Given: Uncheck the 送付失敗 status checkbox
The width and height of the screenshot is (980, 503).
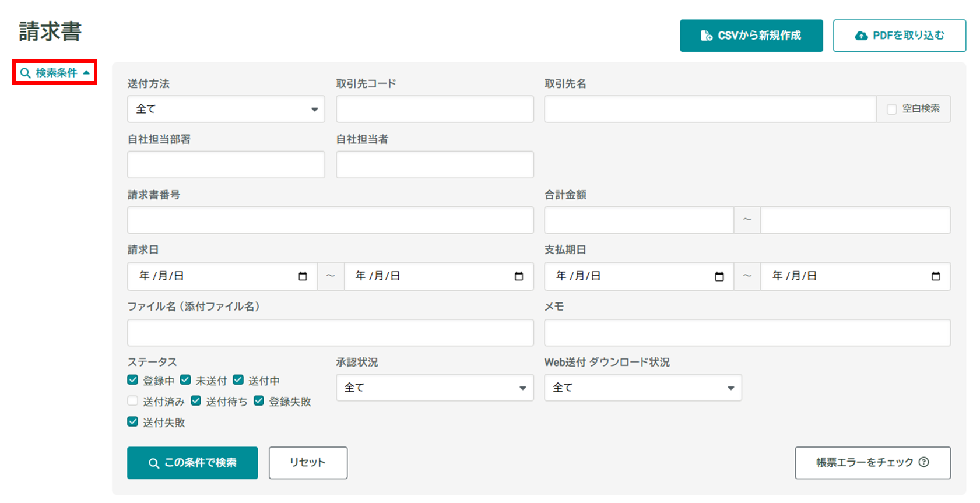Looking at the screenshot, I should coord(133,422).
